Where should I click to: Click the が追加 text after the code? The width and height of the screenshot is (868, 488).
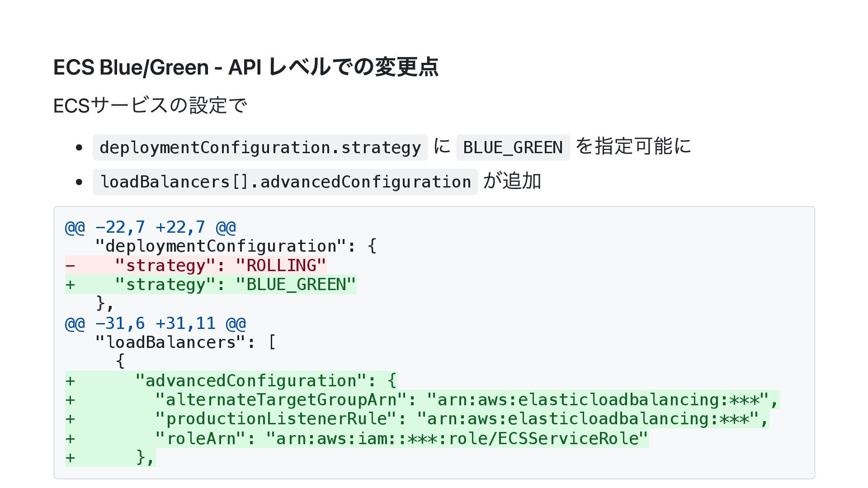512,181
